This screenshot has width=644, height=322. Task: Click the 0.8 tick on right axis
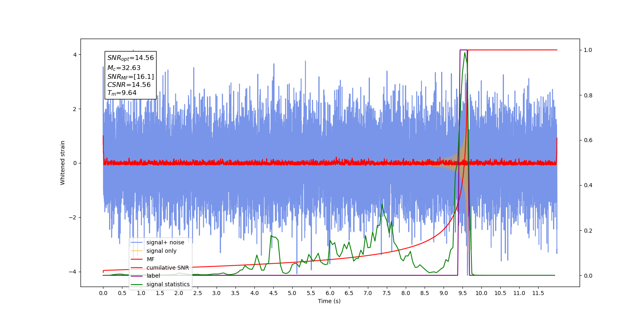click(x=588, y=95)
